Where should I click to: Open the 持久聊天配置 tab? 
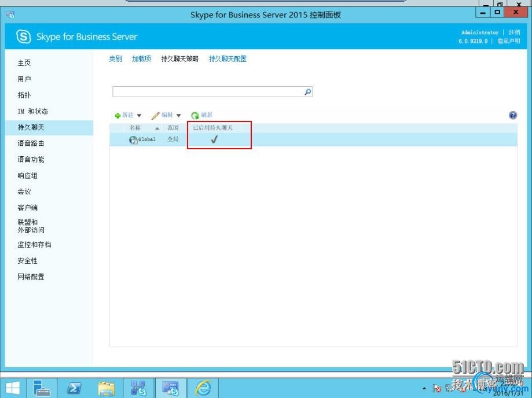[228, 59]
